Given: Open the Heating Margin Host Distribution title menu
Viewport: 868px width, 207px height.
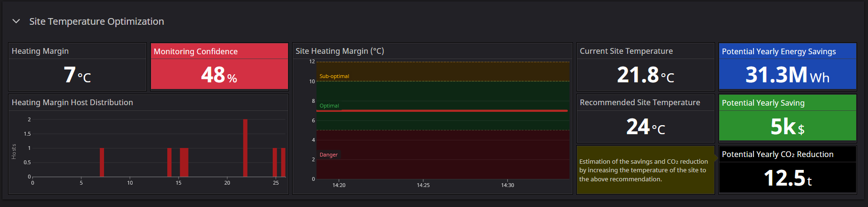Looking at the screenshot, I should [x=72, y=102].
